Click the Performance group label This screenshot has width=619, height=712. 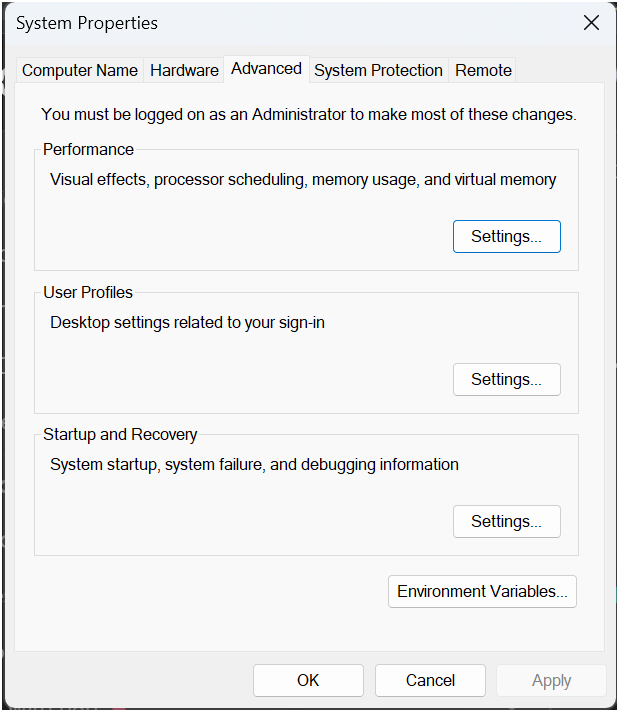pos(88,149)
